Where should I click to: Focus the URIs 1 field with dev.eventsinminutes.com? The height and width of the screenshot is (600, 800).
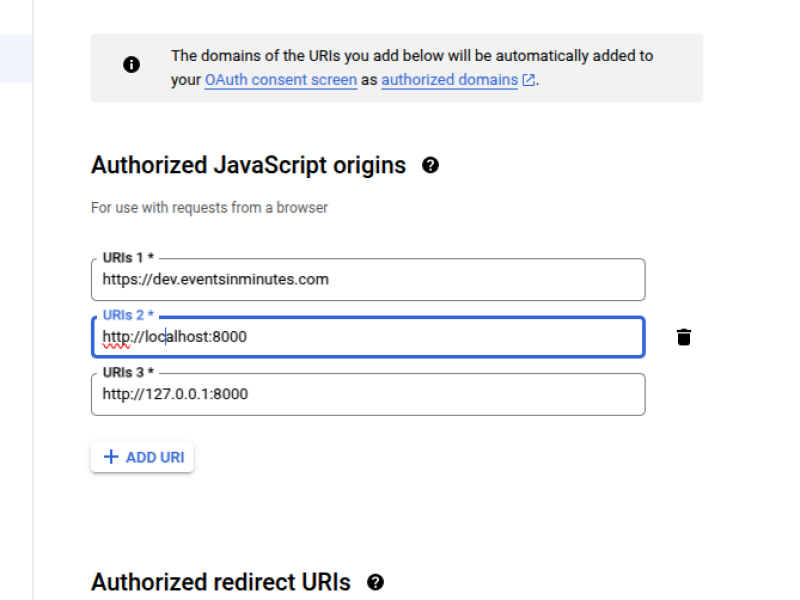(x=368, y=280)
